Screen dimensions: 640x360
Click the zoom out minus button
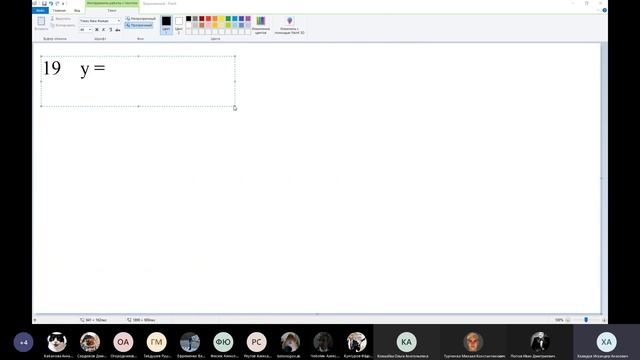(x=568, y=320)
